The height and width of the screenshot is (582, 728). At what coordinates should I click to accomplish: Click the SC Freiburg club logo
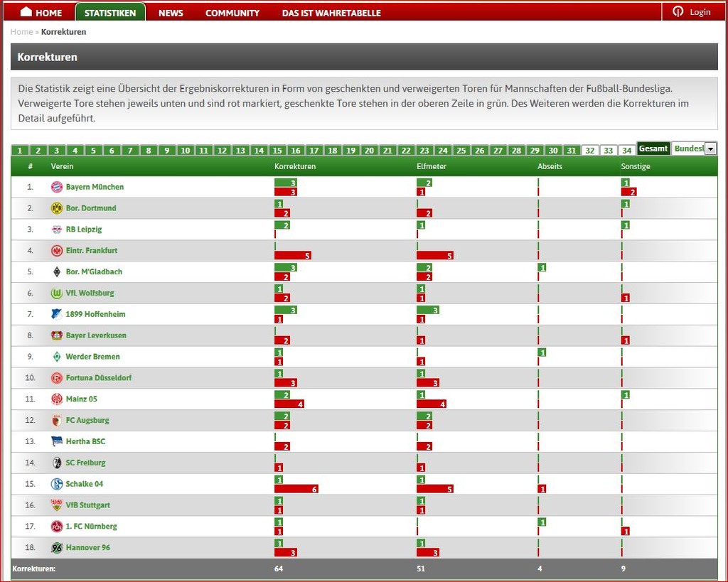(x=57, y=463)
